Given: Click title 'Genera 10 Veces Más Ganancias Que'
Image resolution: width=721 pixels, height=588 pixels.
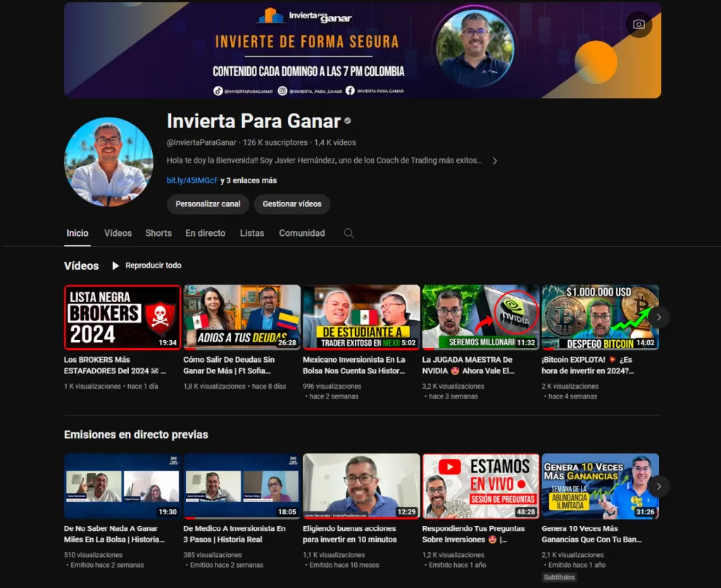Looking at the screenshot, I should click(x=591, y=534).
